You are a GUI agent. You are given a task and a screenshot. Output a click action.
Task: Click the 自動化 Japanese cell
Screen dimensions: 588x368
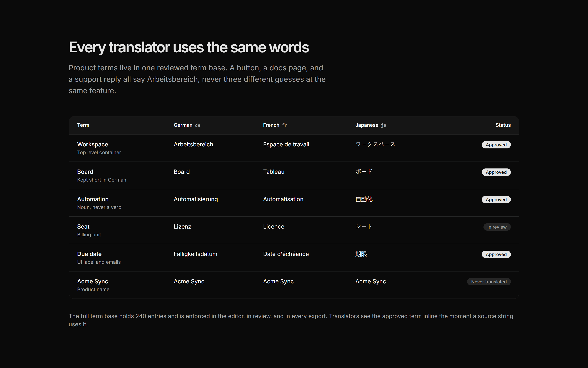click(364, 199)
